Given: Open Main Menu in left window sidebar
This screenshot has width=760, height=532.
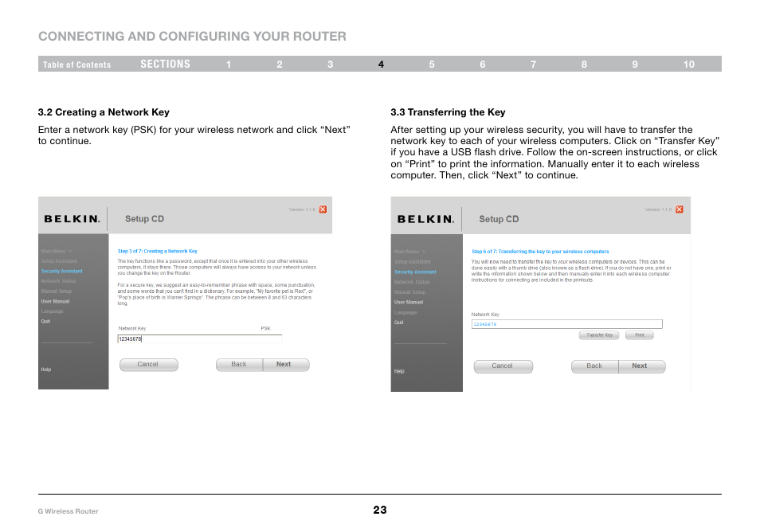Looking at the screenshot, I should coord(57,251).
